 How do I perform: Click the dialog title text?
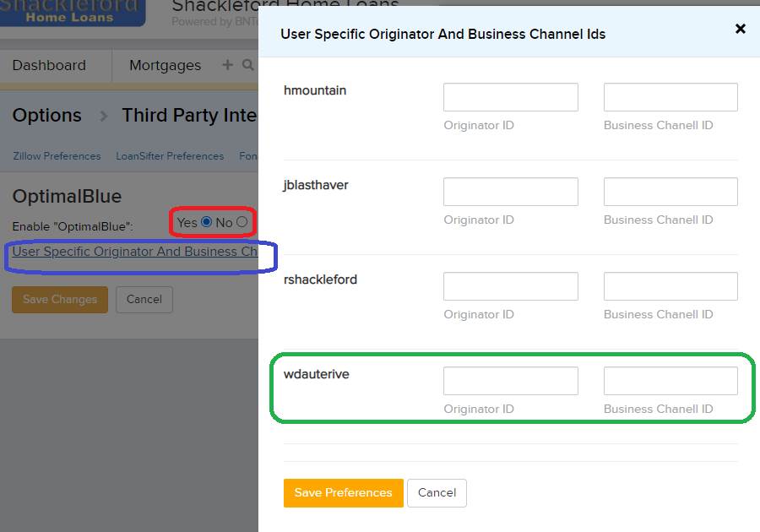(x=443, y=34)
